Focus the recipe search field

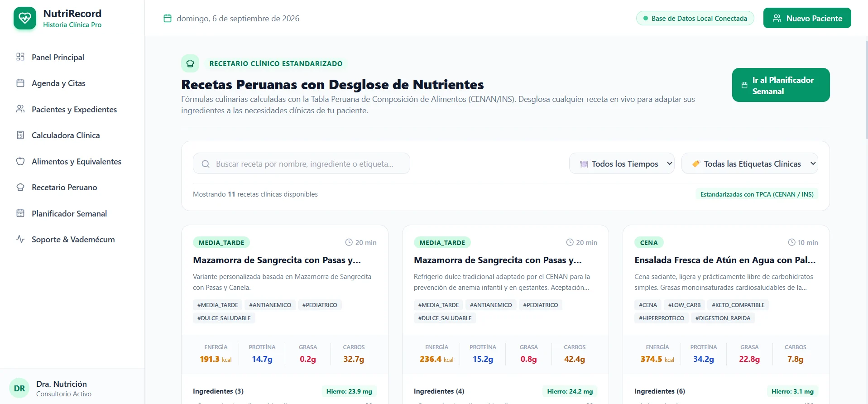[302, 164]
